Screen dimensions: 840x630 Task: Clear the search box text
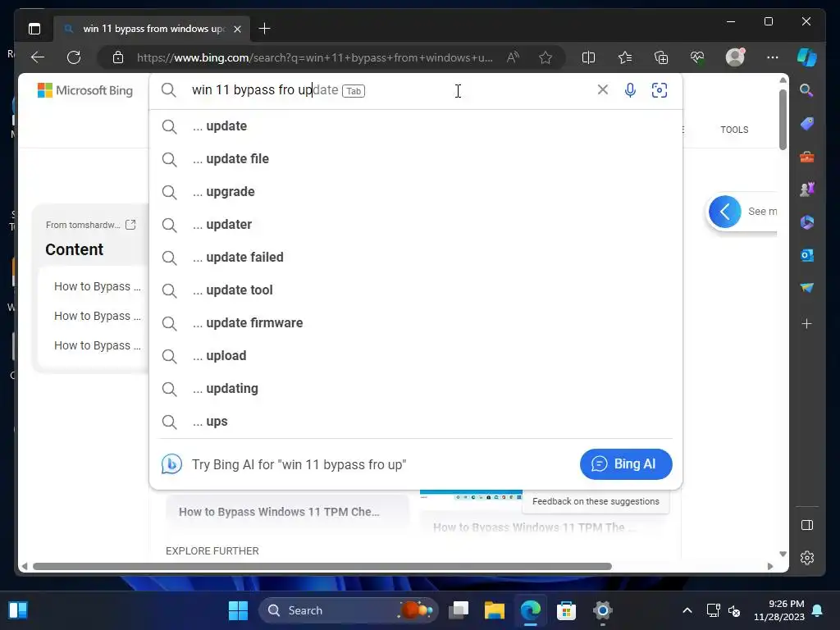[603, 90]
